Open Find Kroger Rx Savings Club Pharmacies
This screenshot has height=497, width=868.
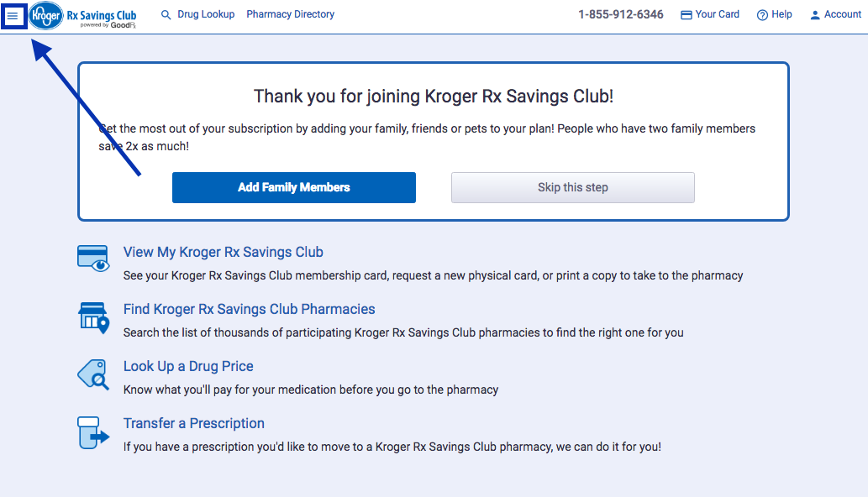click(249, 309)
